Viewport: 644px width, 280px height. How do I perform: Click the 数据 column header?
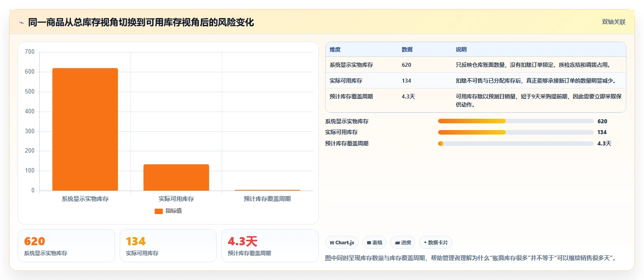pos(407,50)
